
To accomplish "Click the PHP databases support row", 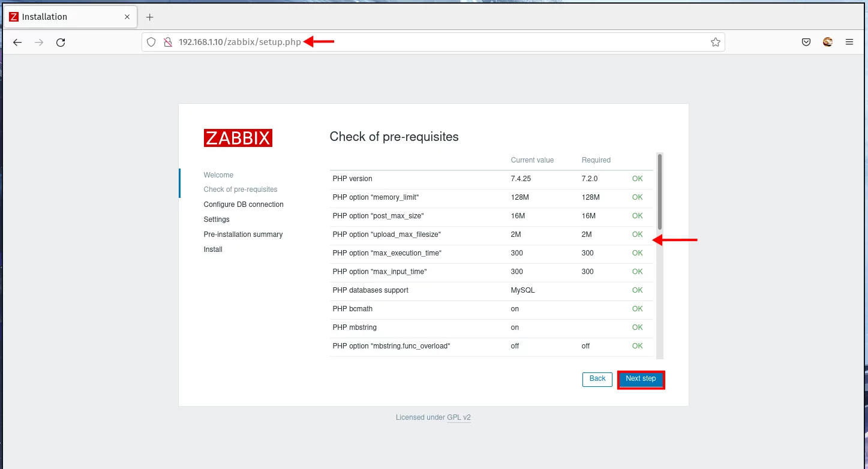I will [491, 290].
